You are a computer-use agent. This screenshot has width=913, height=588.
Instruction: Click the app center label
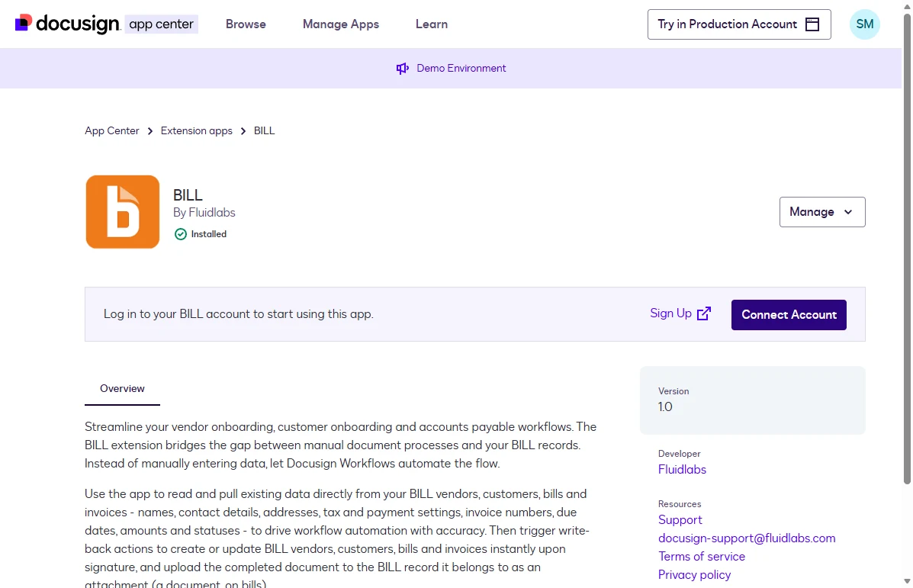(x=161, y=24)
